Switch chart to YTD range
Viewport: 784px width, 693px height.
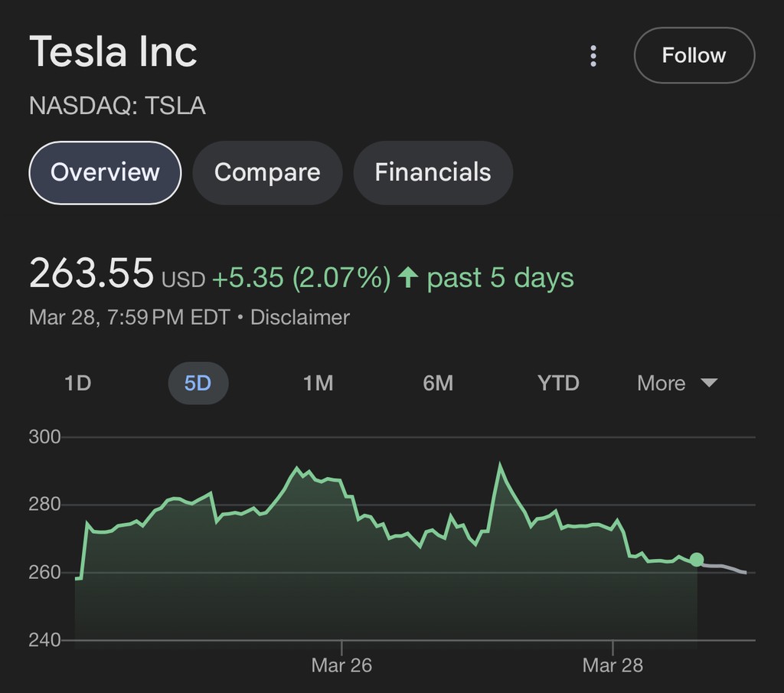[558, 383]
